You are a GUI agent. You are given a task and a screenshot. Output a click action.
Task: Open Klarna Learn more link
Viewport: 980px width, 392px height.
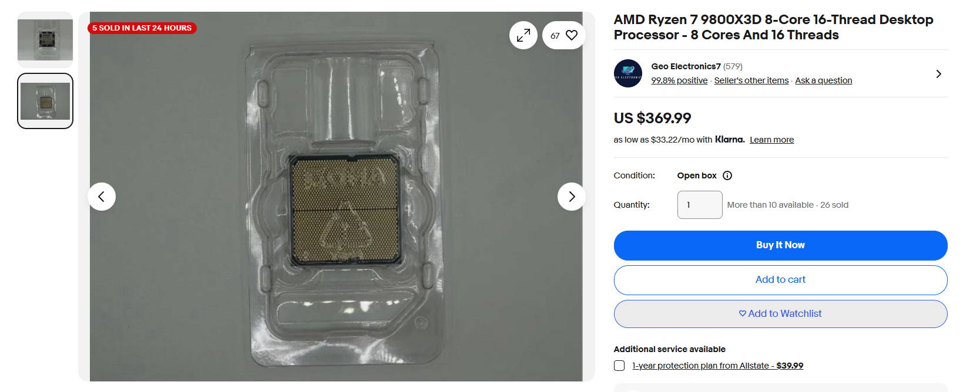click(771, 140)
